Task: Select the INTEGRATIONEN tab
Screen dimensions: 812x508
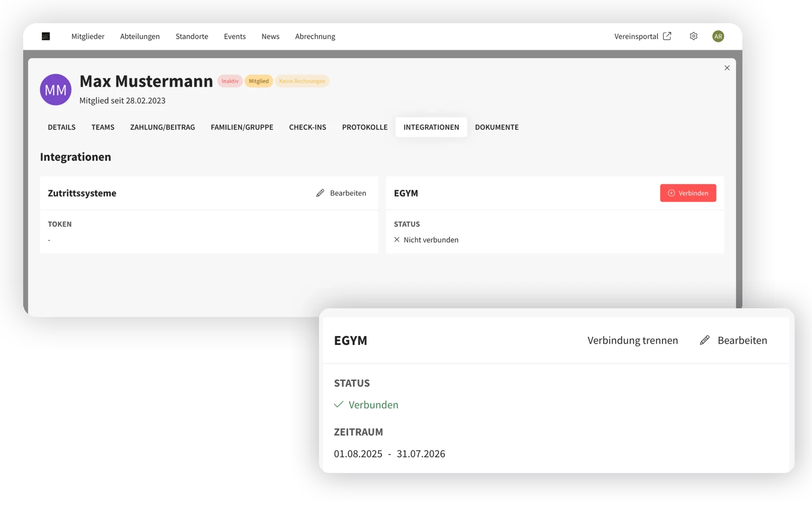Action: pyautogui.click(x=431, y=127)
